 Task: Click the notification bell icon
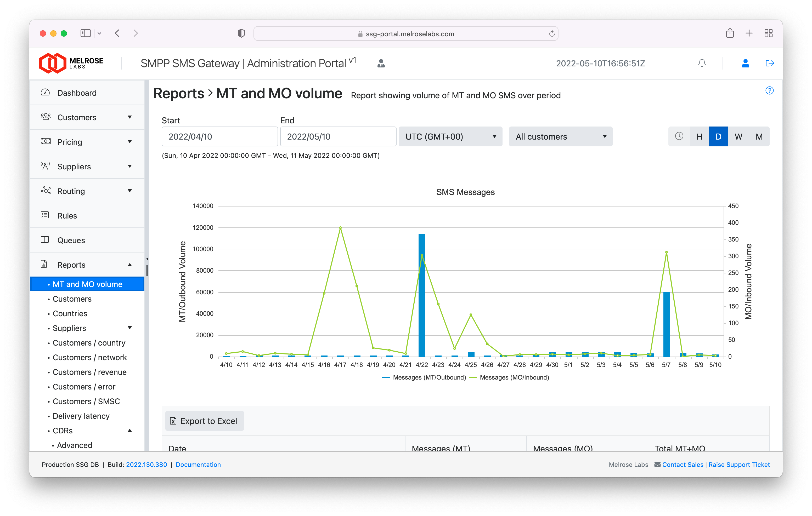702,63
